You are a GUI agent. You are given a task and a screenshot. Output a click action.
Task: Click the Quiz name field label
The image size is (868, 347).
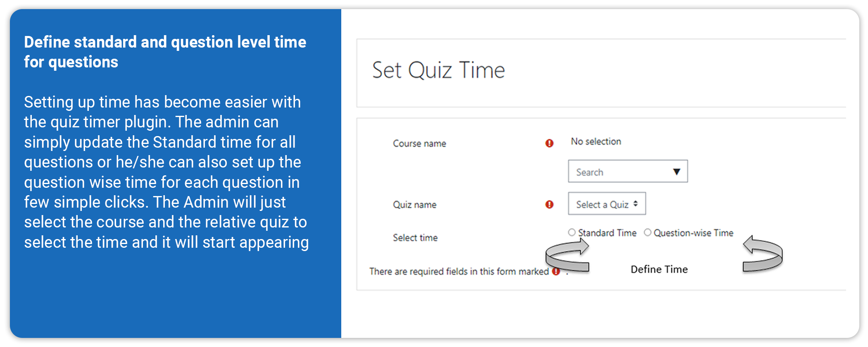point(414,205)
